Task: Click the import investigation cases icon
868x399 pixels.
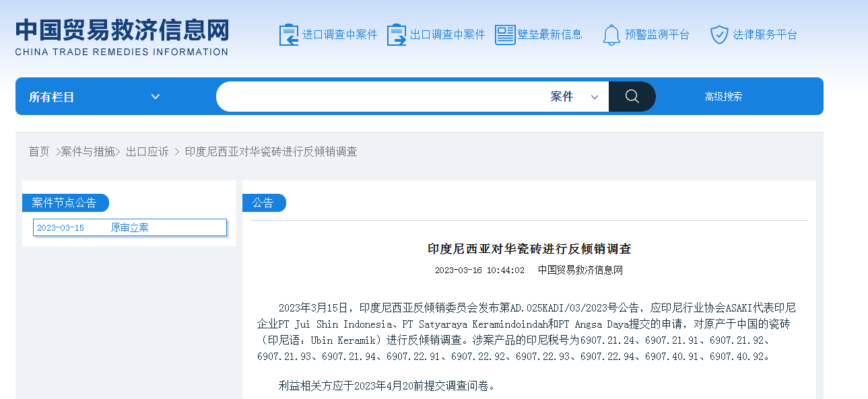Action: tap(288, 34)
